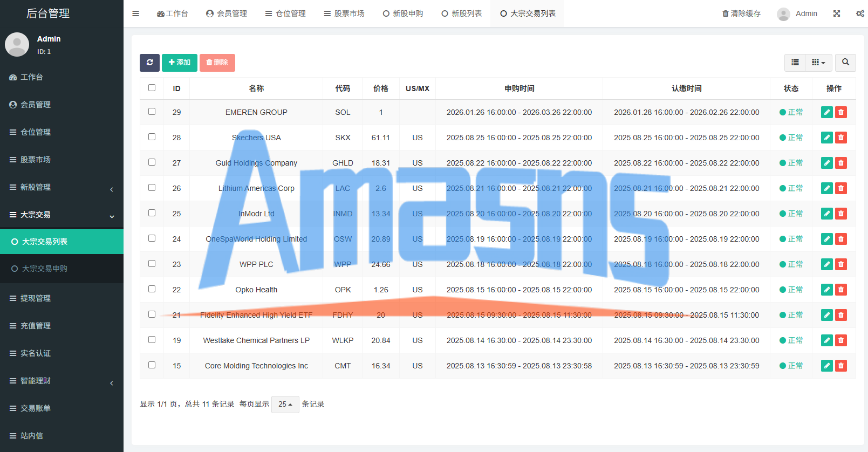Edit the Opko Health row
868x452 pixels.
pyautogui.click(x=827, y=290)
